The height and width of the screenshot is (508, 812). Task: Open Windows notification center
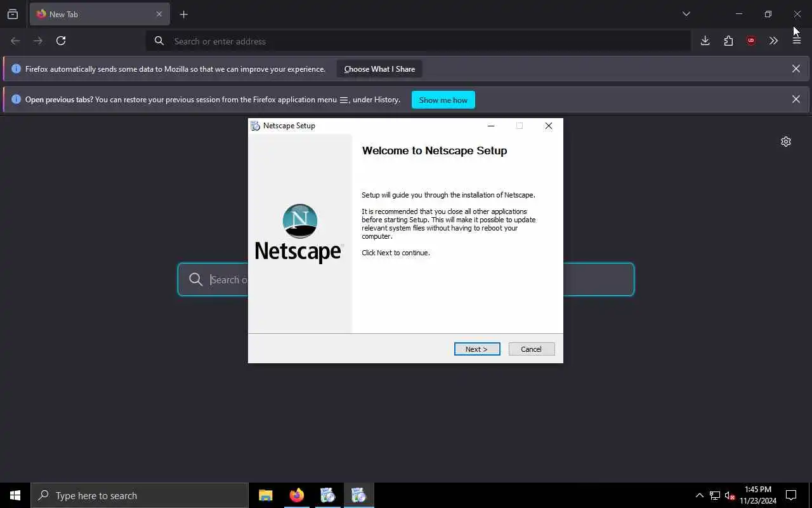791,495
